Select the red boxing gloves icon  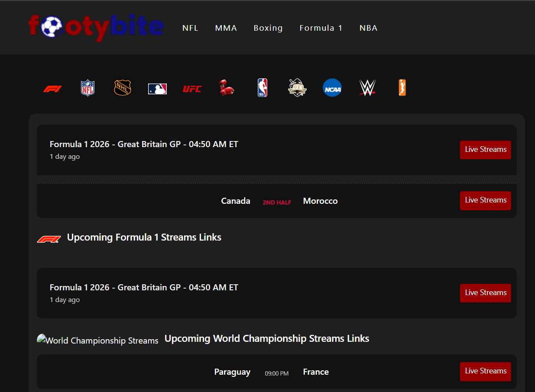point(227,87)
